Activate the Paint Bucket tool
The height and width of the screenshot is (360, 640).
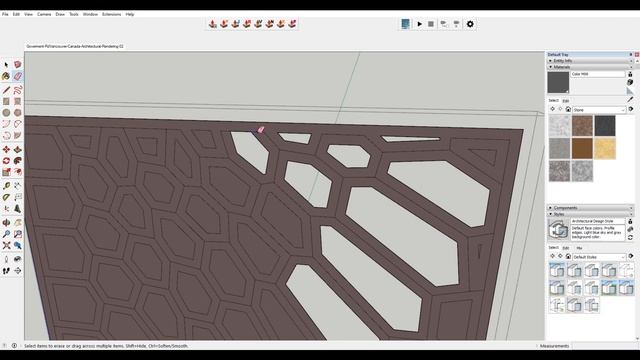pos(6,76)
